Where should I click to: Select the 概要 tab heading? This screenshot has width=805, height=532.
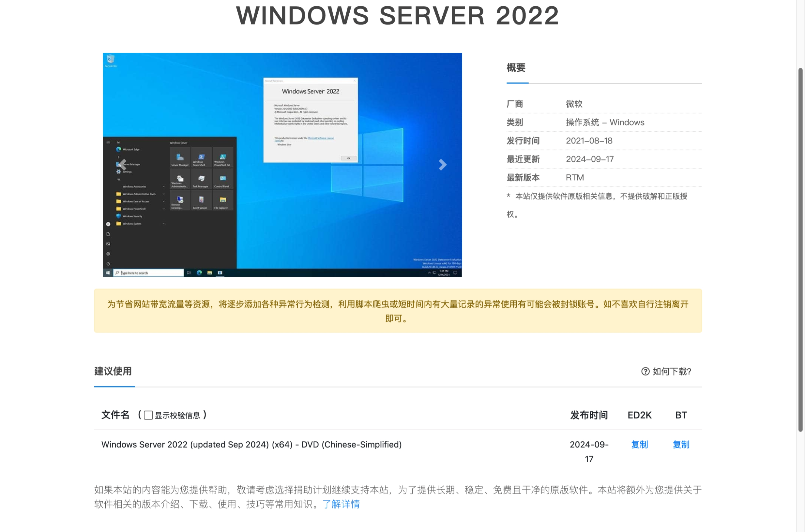point(516,68)
